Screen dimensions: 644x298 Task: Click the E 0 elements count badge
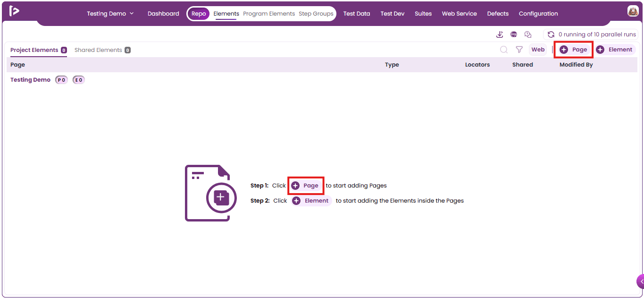(79, 80)
